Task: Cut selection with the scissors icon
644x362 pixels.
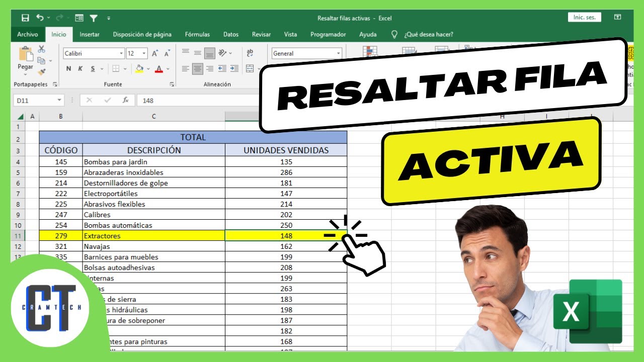Action: point(41,49)
